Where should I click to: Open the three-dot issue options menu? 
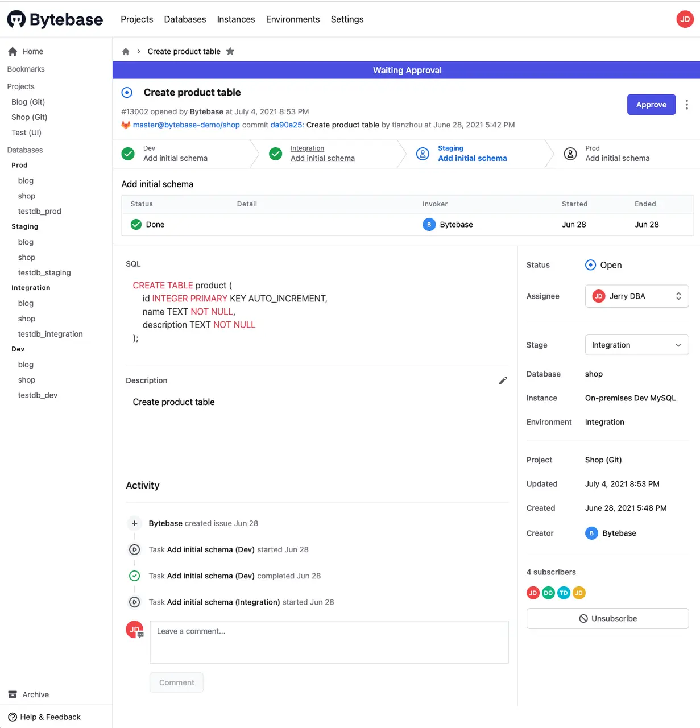coord(686,105)
